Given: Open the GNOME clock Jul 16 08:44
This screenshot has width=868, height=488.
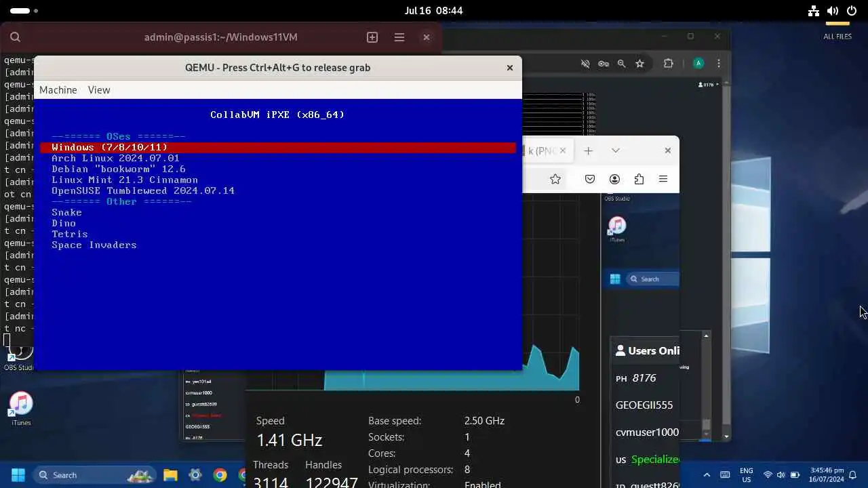Looking at the screenshot, I should (433, 11).
